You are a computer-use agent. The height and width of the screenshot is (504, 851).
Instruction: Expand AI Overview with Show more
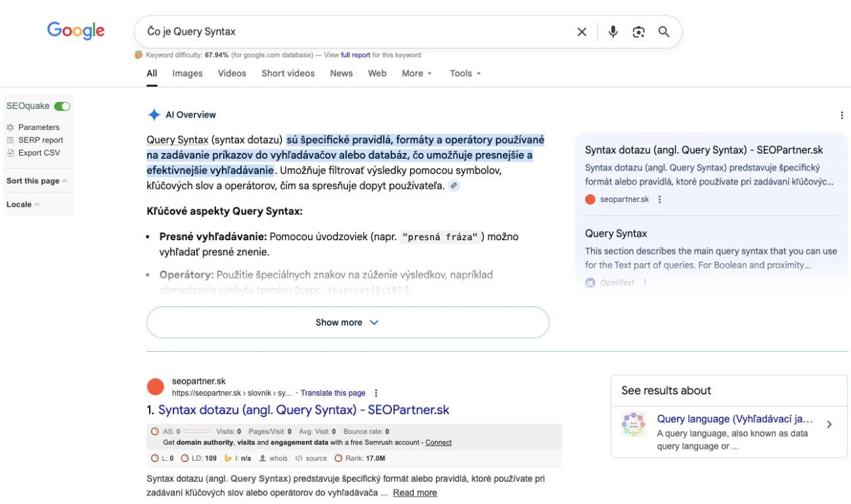click(x=347, y=322)
